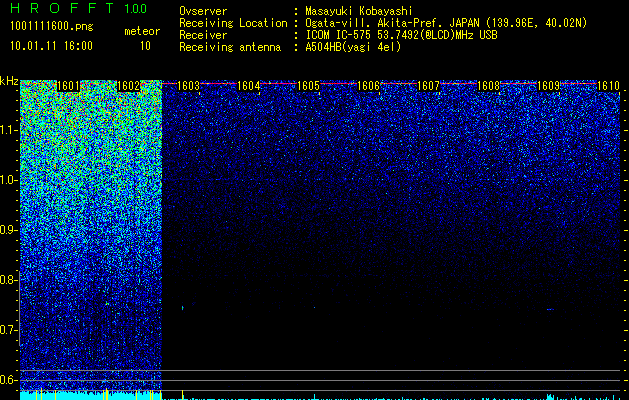
Task: Click the 0.8 frequency axis label
Action: [x=9, y=280]
